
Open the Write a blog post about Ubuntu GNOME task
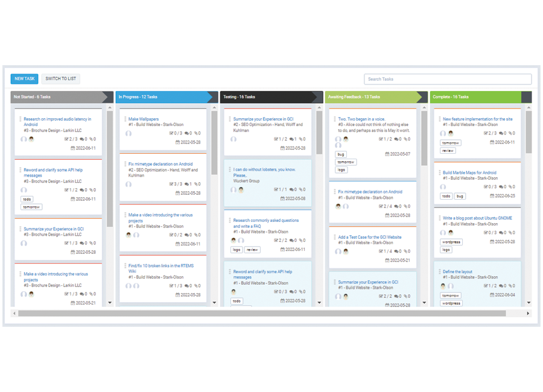(477, 218)
